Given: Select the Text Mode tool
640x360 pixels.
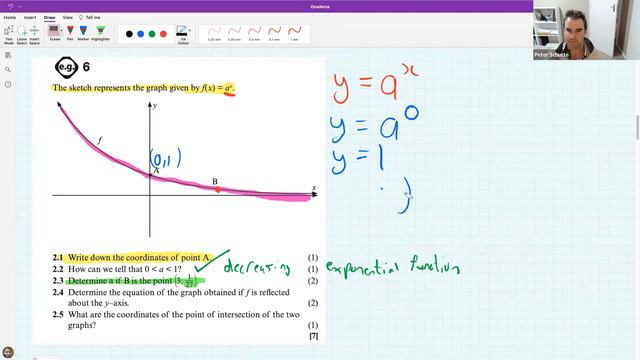Looking at the screenshot, I should [x=9, y=35].
